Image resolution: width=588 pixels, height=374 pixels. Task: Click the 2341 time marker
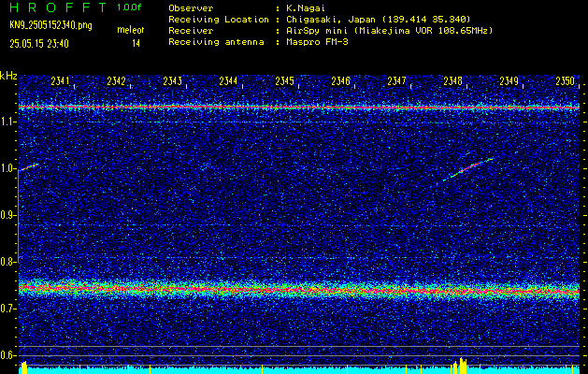coord(60,81)
